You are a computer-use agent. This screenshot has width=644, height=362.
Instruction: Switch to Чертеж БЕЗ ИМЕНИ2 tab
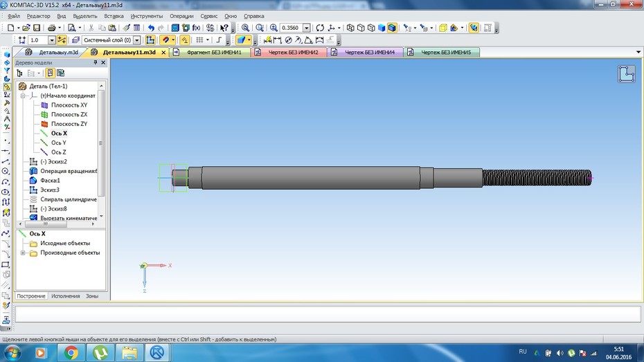pos(289,52)
